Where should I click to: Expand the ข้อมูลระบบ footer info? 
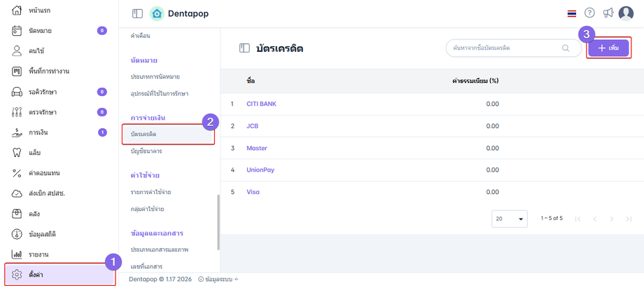[218, 279]
